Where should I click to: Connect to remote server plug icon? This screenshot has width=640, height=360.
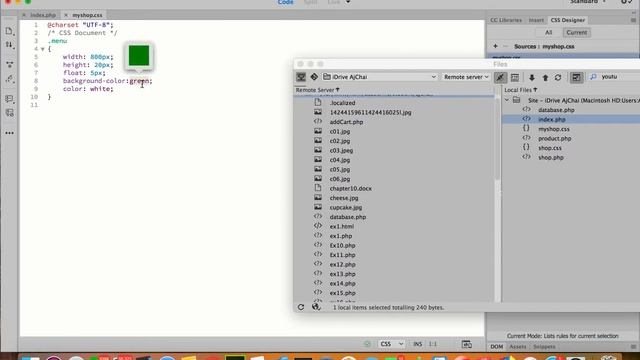pos(500,77)
